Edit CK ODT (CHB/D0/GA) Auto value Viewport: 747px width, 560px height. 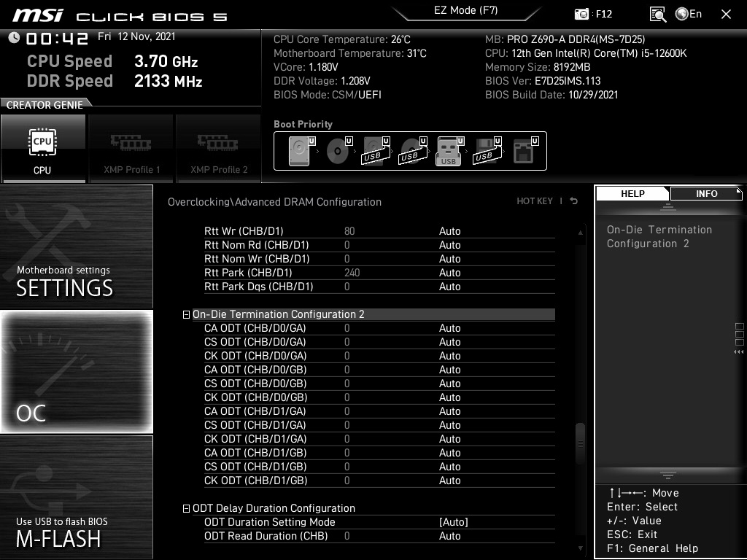449,356
